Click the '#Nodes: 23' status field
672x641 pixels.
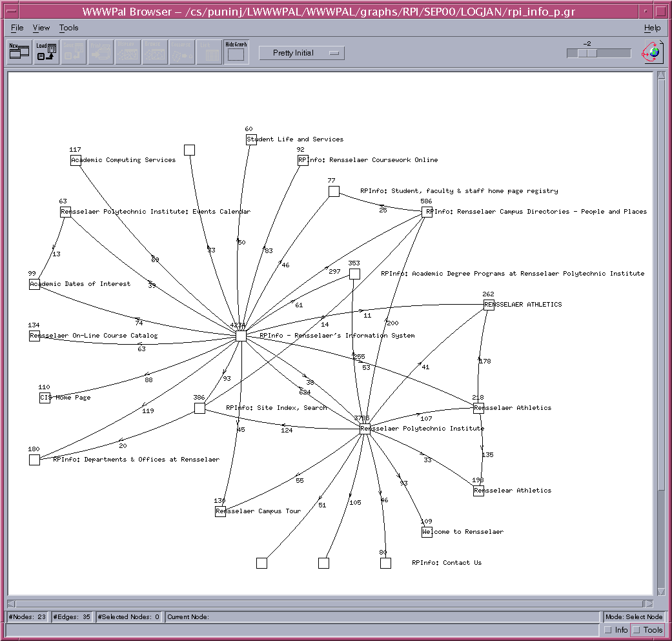coord(27,617)
